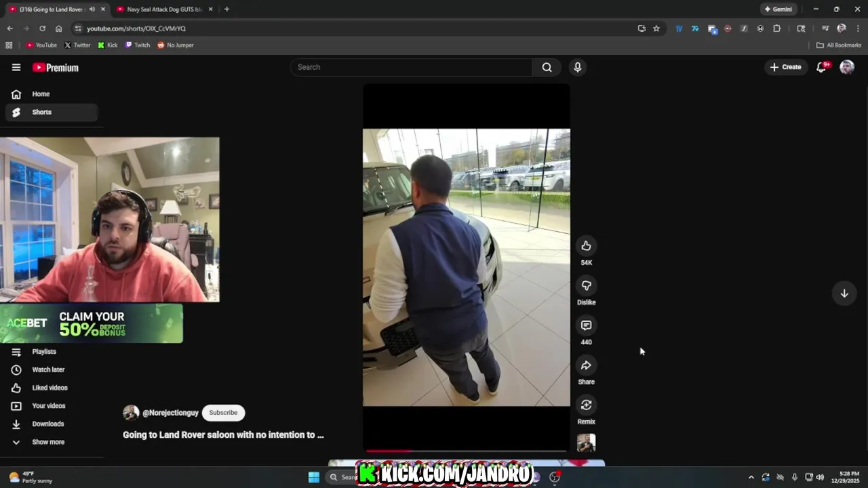The image size is (868, 488).
Task: Click the YouTube Premium logo
Action: [56, 67]
